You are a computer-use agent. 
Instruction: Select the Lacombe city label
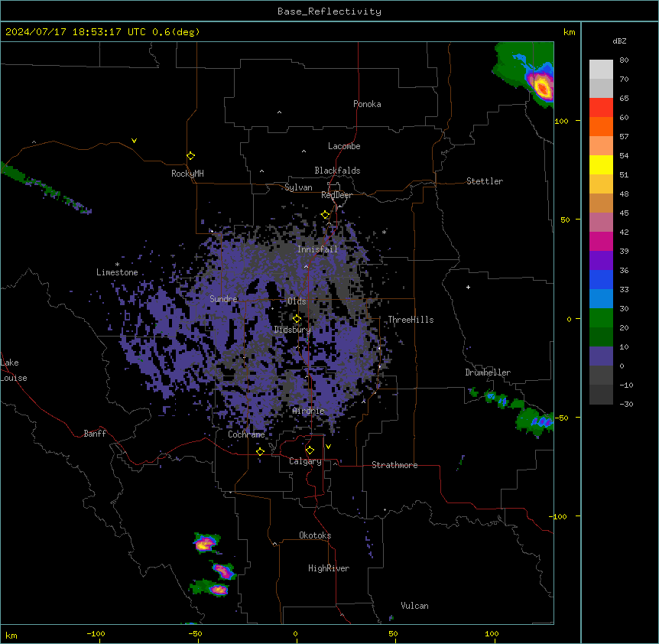tap(344, 146)
